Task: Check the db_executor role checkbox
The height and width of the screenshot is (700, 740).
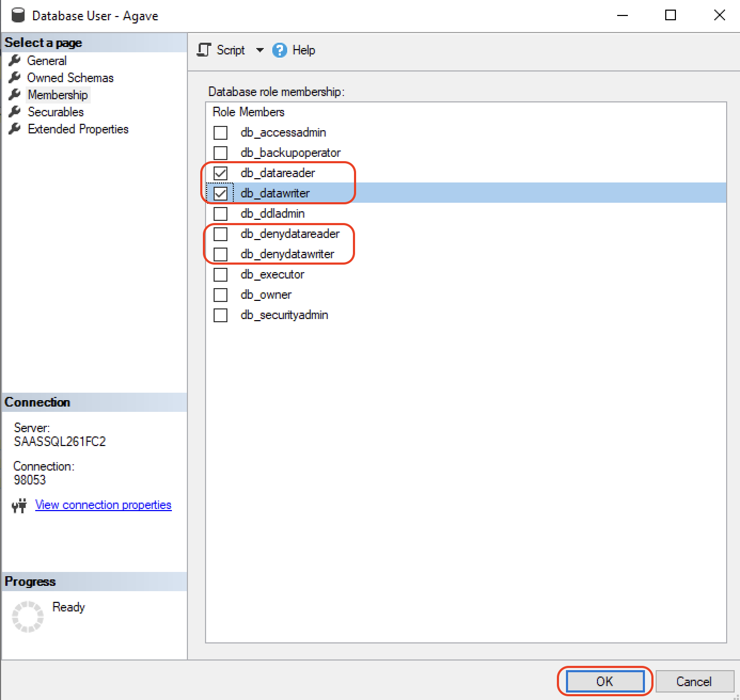Action: tap(221, 274)
